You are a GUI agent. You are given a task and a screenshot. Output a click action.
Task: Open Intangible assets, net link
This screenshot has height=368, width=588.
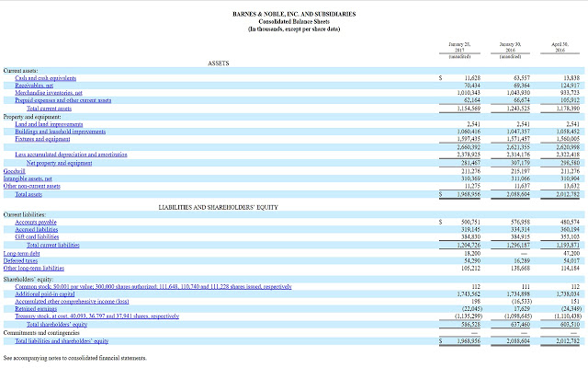point(28,178)
